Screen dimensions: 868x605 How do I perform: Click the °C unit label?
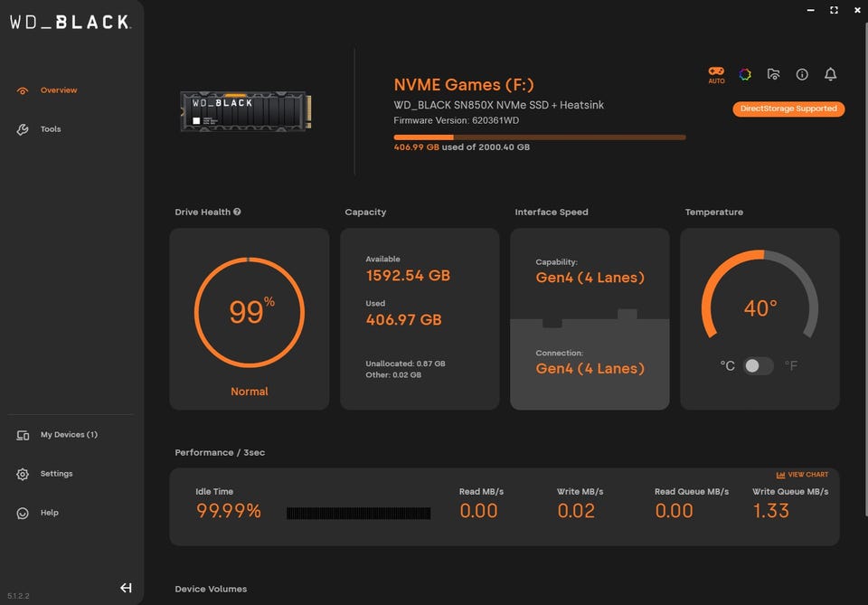coord(727,366)
